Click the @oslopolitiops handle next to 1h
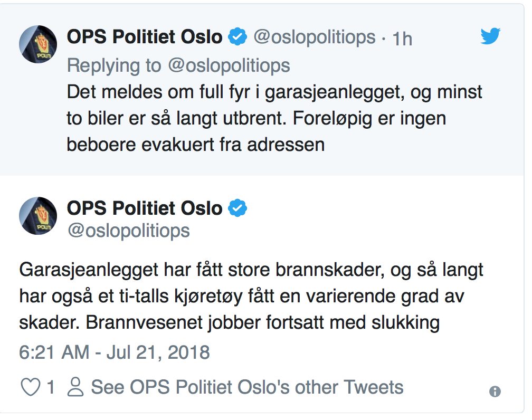 (315, 37)
